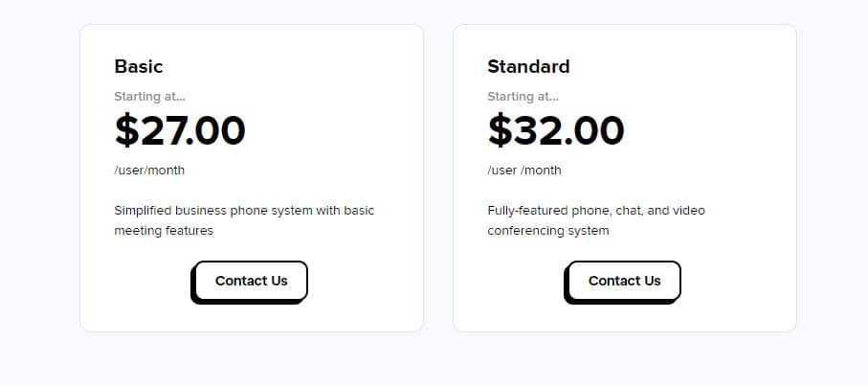Click the blank page background beneath the Standard card
Screen dimensions: 868x388
(x=624, y=360)
